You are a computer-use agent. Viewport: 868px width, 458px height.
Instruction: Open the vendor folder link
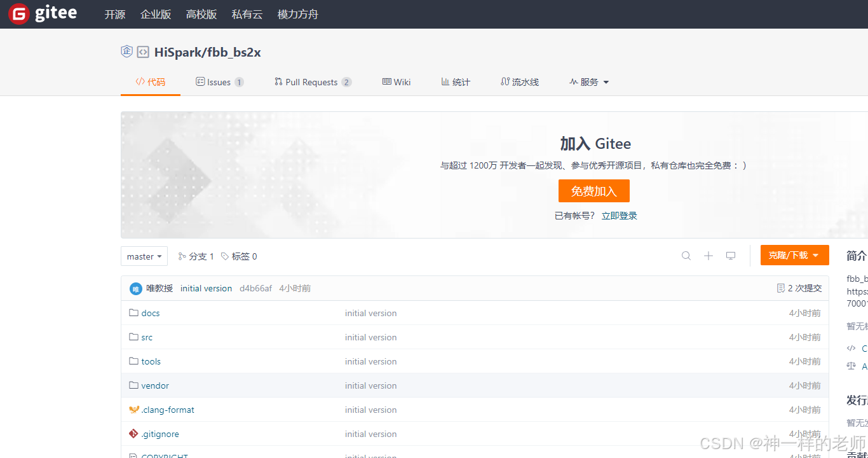[155, 385]
